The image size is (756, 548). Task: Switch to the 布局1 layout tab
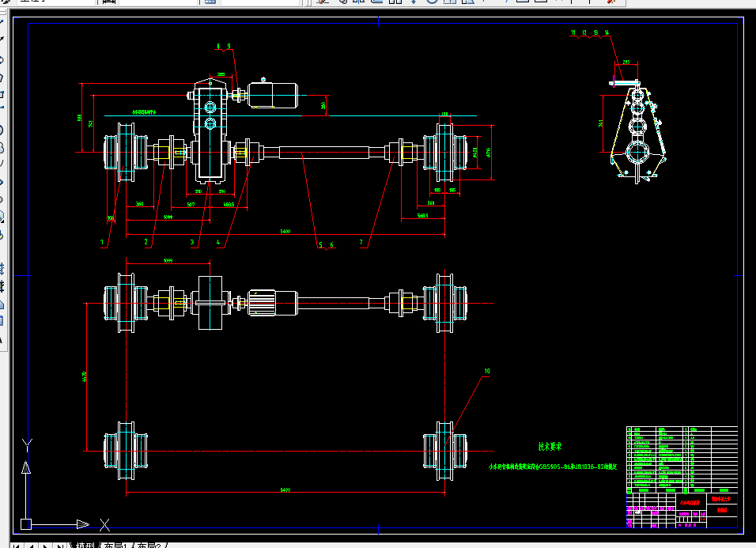115,545
